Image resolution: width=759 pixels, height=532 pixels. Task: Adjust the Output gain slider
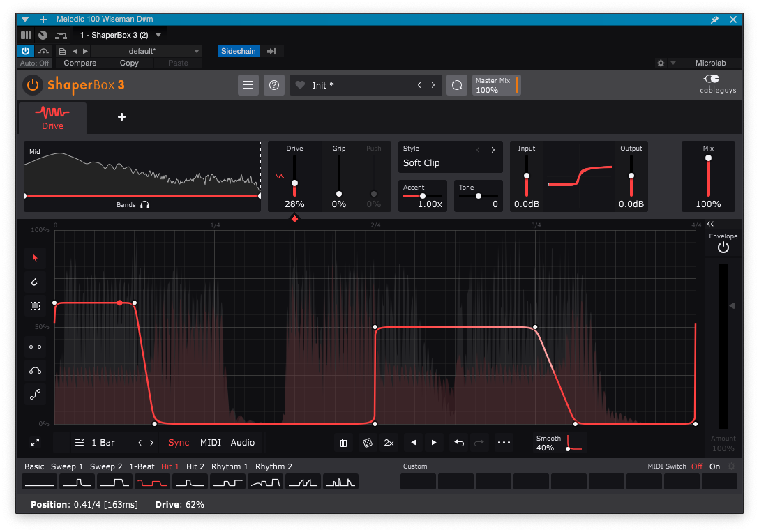[x=631, y=176]
